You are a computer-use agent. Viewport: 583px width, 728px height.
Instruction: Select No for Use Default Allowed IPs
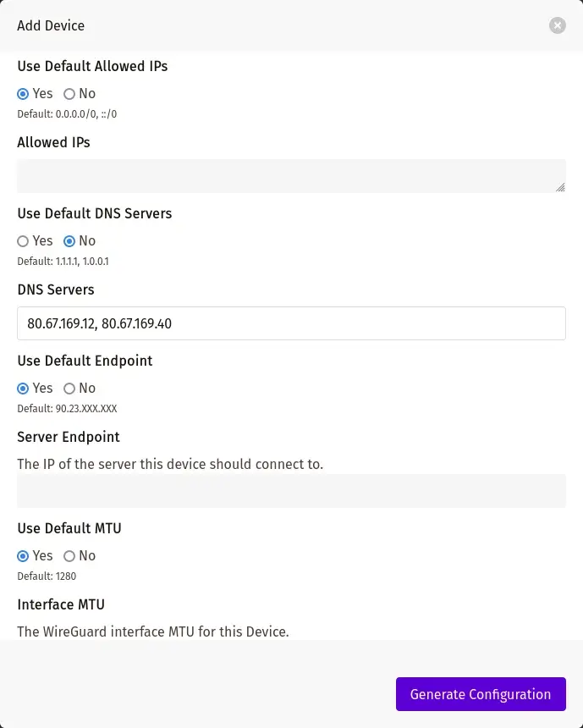pos(69,94)
